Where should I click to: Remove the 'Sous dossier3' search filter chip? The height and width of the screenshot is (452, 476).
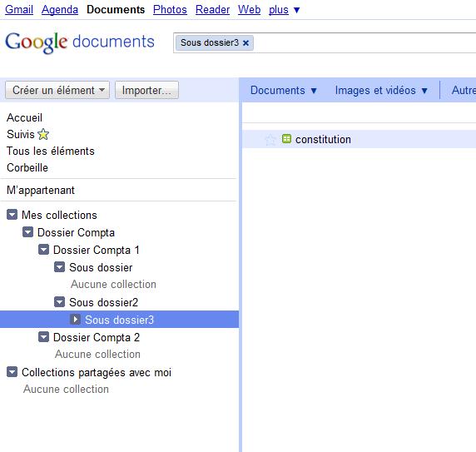click(245, 43)
